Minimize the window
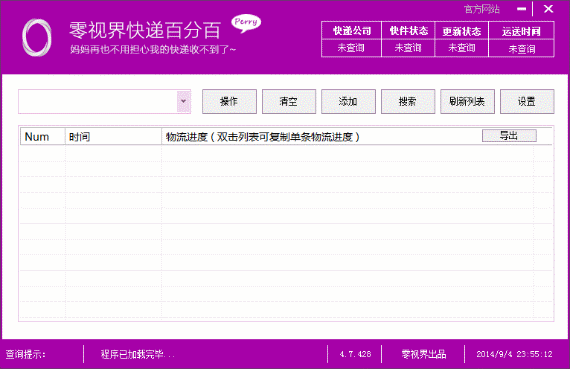570x369 pixels. pos(522,9)
